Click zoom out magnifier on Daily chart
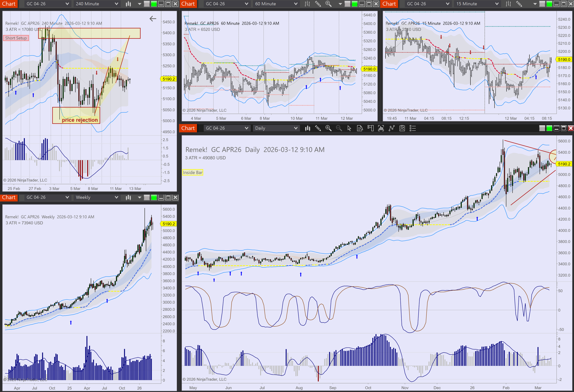The width and height of the screenshot is (574, 392). click(339, 128)
